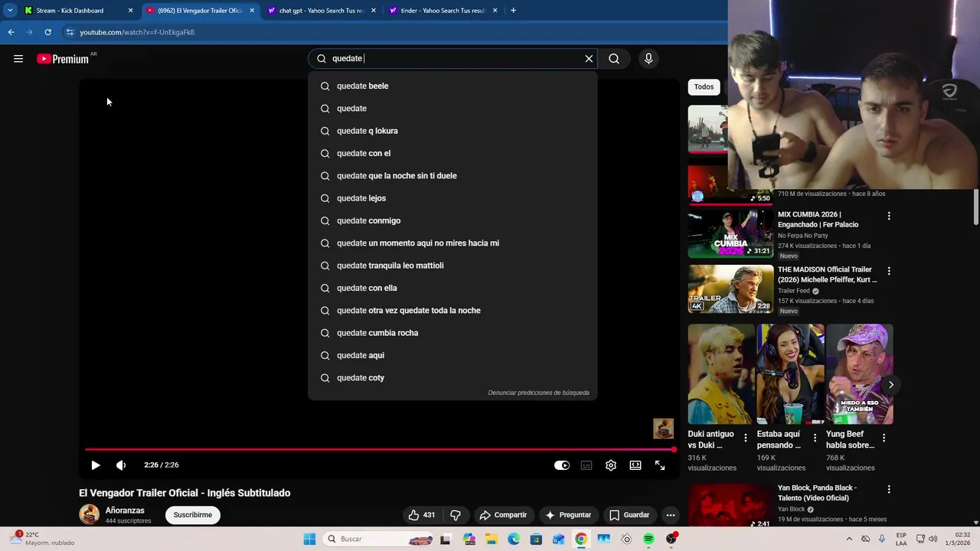
Task: Open the Añoranzas channel avatar
Action: (90, 514)
